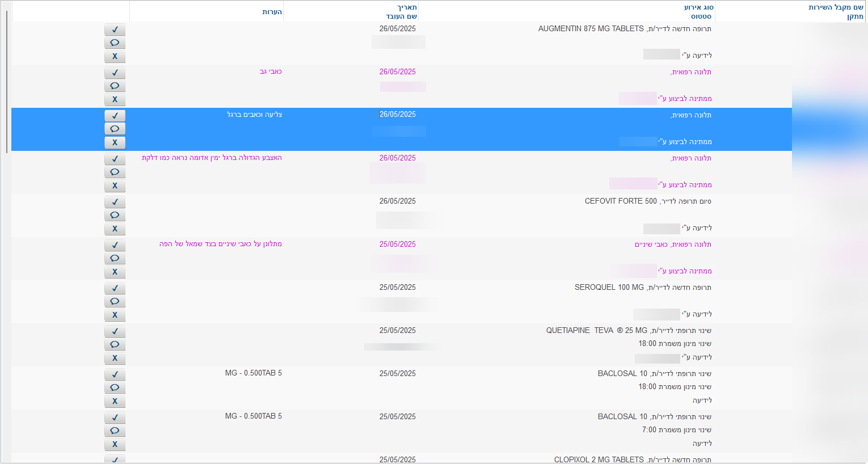Open comment bubble for SEROQUEL 100 MG row
This screenshot has height=464, width=868.
pos(115,302)
